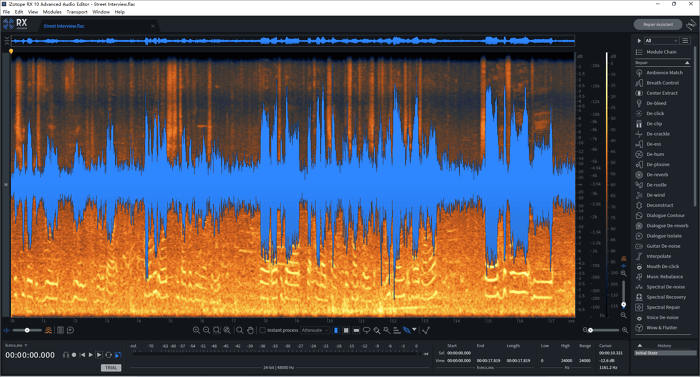Toggle the headphone input monitoring icon
The height and width of the screenshot is (377, 700).
tap(66, 355)
